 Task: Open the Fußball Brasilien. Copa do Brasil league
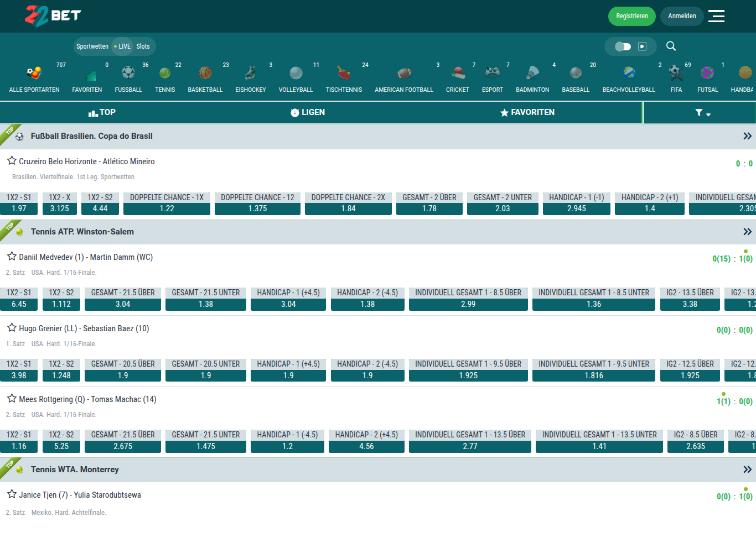(x=92, y=136)
